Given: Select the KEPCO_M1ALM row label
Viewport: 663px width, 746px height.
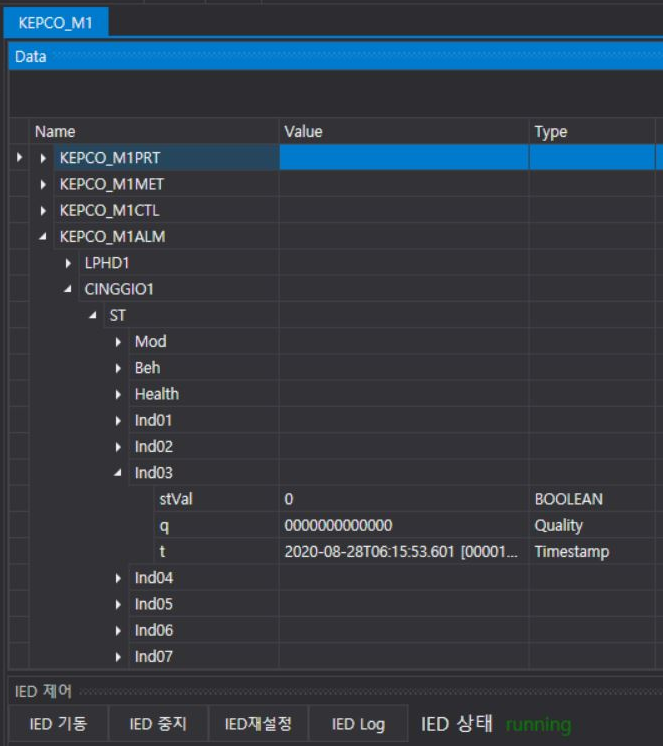Looking at the screenshot, I should pyautogui.click(x=112, y=236).
